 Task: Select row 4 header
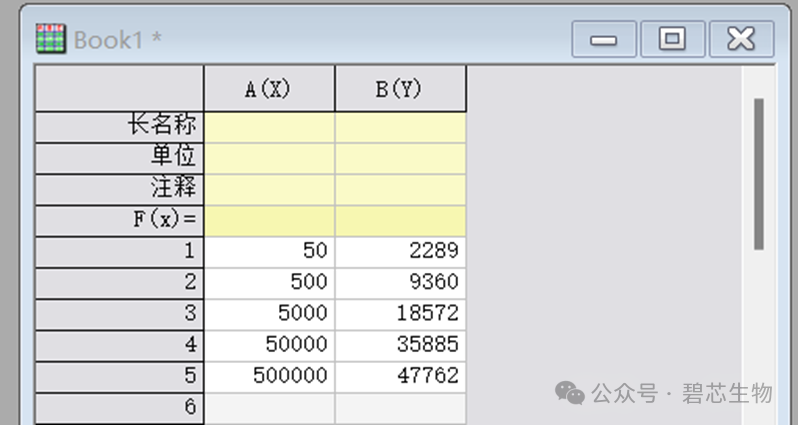119,346
